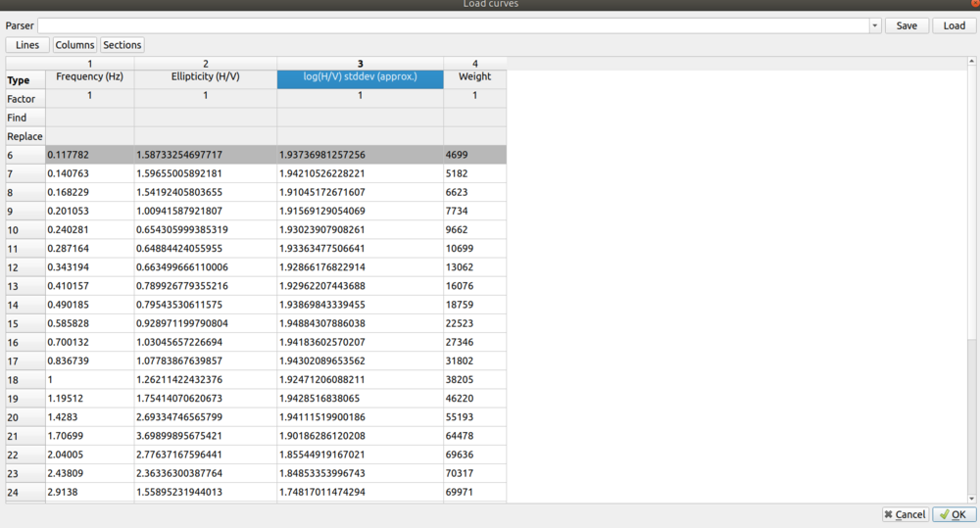
Task: Click the Find cell in column 2
Action: pyautogui.click(x=205, y=118)
